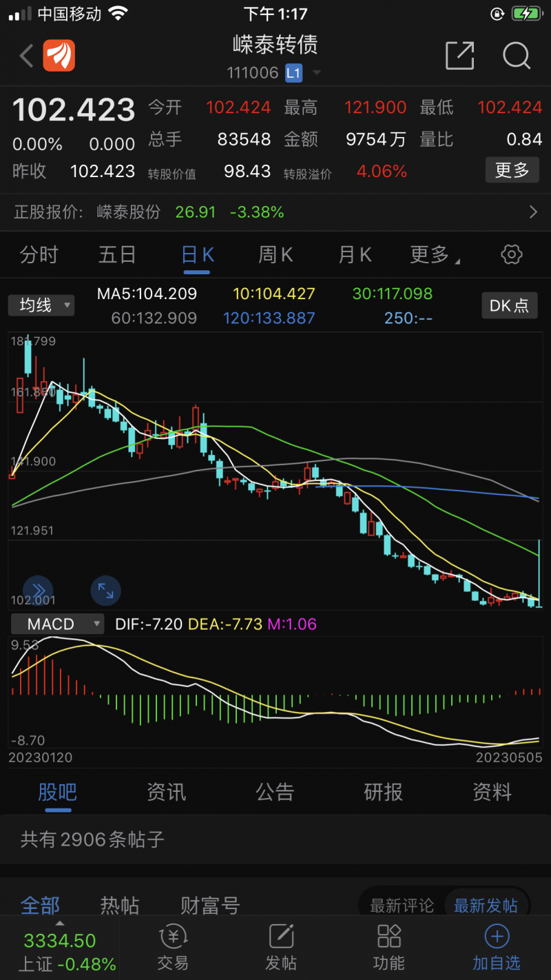Open search with the magnifier icon
This screenshot has height=980, width=551.
click(517, 56)
